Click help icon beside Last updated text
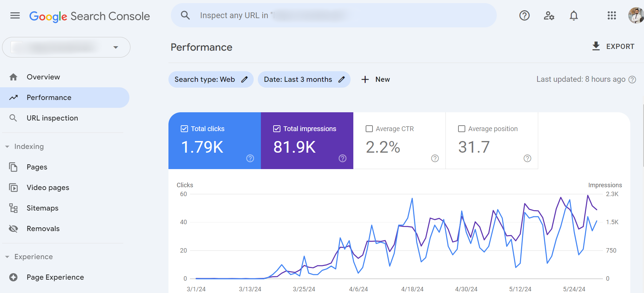This screenshot has height=293, width=644. [632, 79]
